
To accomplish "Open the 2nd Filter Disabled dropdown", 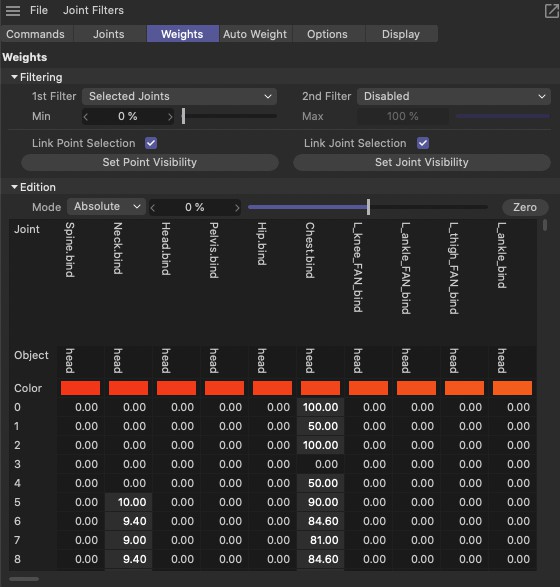I will point(454,97).
